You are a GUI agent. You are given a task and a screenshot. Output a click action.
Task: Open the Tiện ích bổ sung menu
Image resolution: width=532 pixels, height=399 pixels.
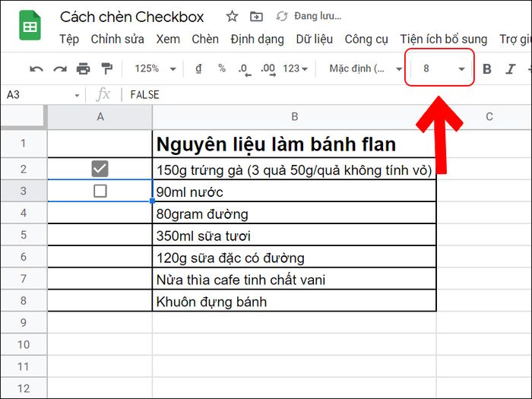tap(443, 40)
